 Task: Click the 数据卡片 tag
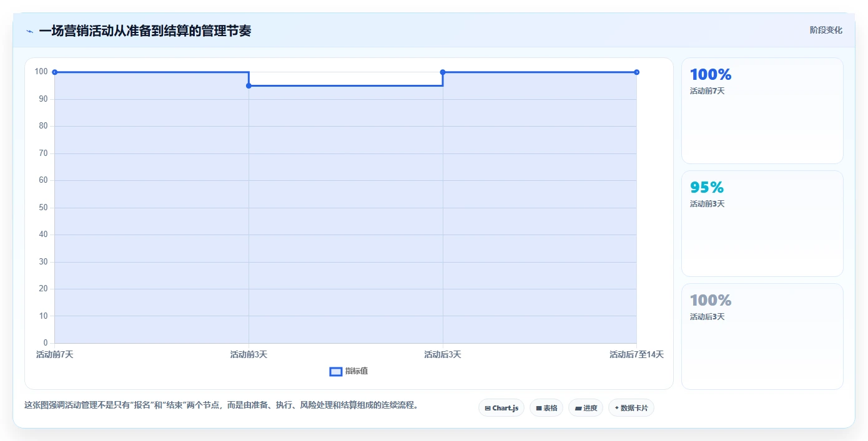(631, 408)
